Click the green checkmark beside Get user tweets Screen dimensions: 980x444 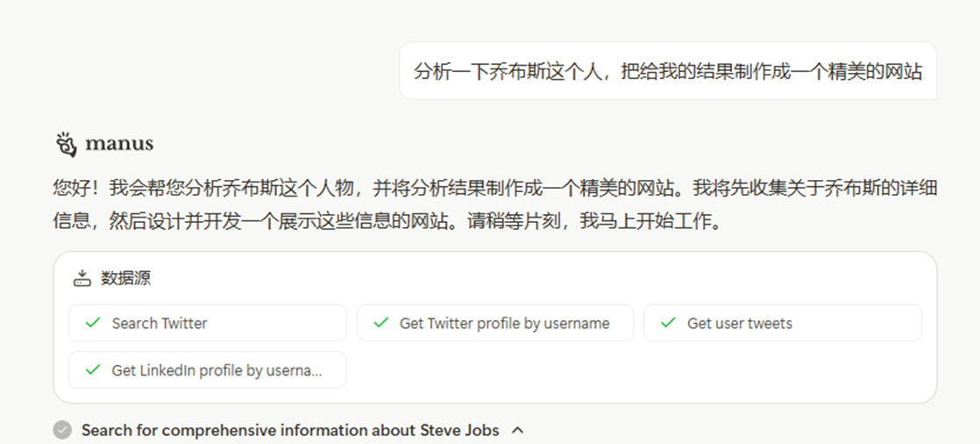point(668,323)
